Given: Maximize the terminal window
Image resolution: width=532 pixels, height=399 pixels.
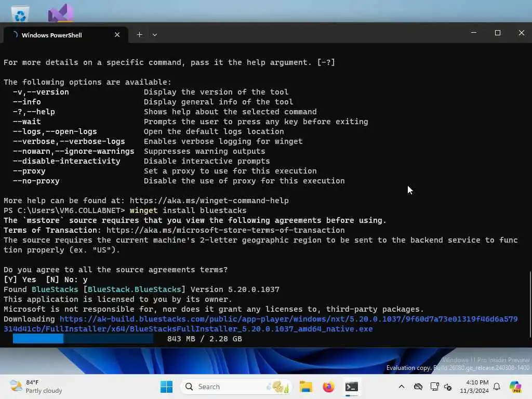Looking at the screenshot, I should [498, 33].
